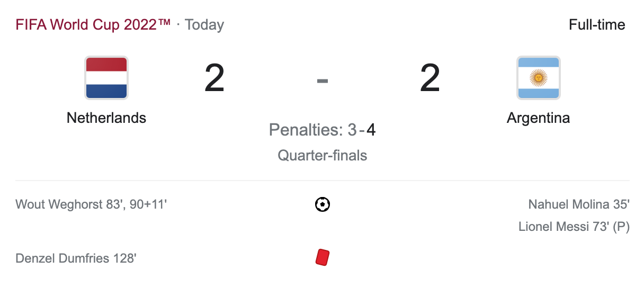The width and height of the screenshot is (644, 287).
Task: Click the divider line below the scoreboard
Action: pyautogui.click(x=322, y=181)
